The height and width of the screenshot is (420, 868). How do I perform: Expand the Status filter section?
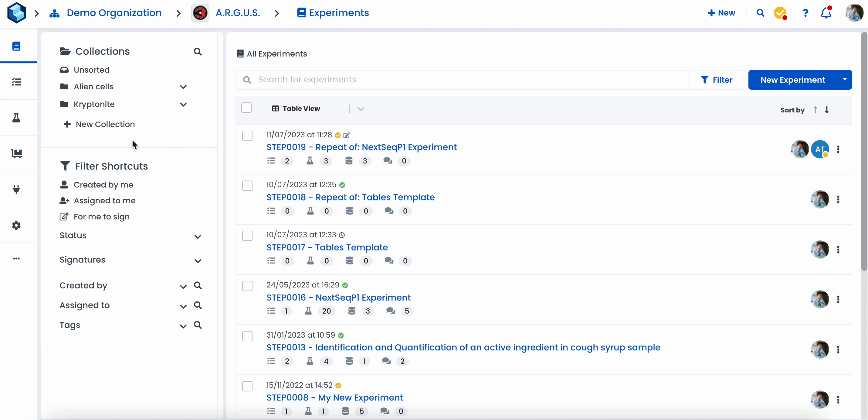[x=198, y=236]
